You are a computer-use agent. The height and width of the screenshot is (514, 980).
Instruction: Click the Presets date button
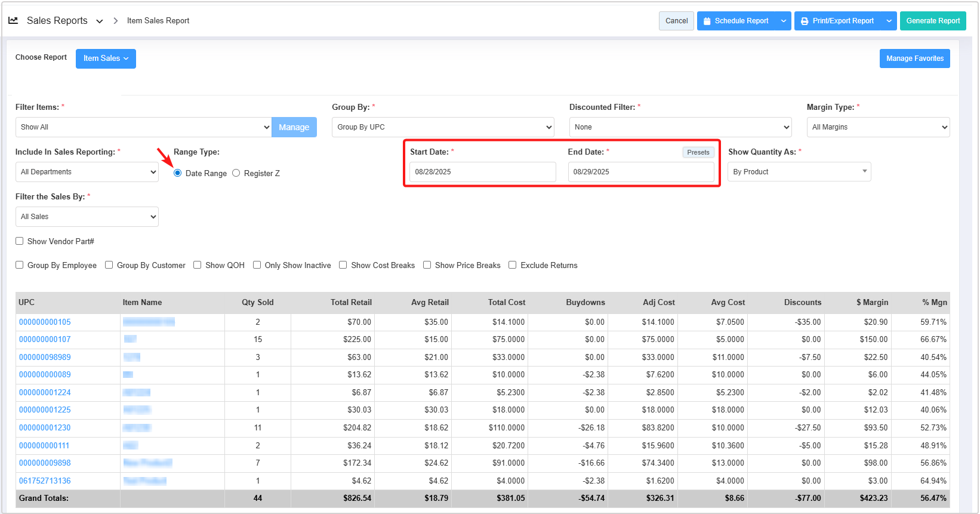698,152
